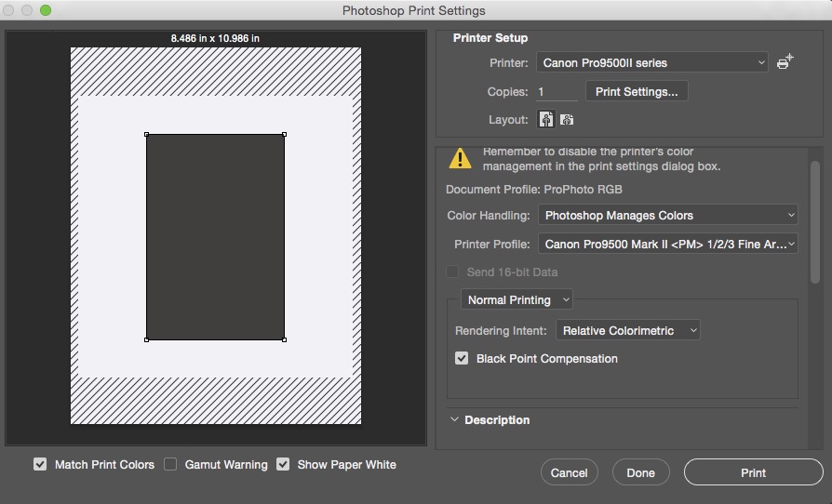Image resolution: width=832 pixels, height=504 pixels.
Task: Select the portrait layout orientation icon
Action: pos(546,120)
